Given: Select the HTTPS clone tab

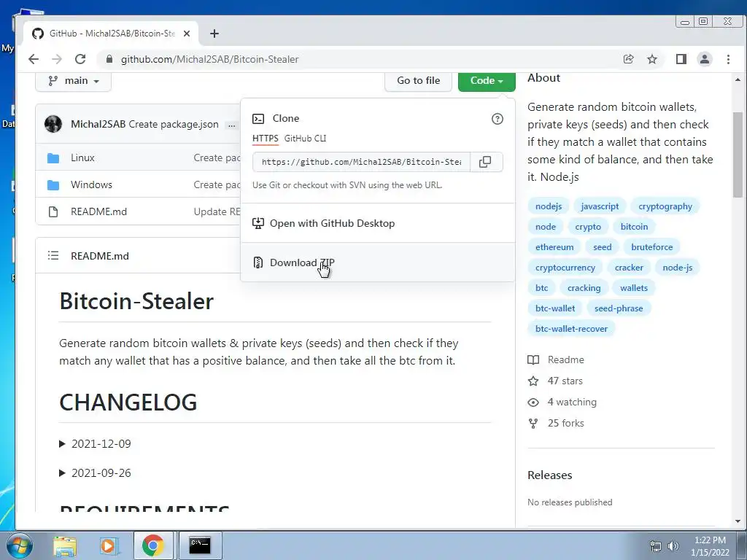Looking at the screenshot, I should (x=266, y=138).
